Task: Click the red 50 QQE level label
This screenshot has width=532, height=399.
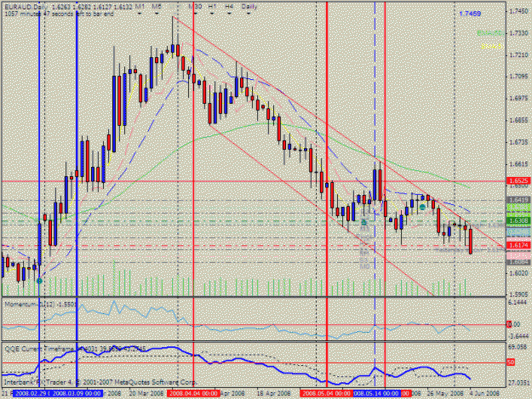Action: 511,362
